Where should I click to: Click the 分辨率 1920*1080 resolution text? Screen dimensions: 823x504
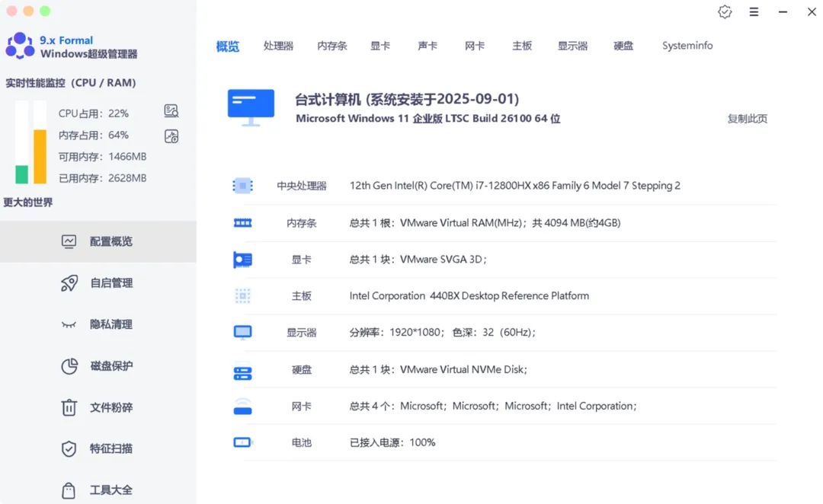[x=443, y=333]
